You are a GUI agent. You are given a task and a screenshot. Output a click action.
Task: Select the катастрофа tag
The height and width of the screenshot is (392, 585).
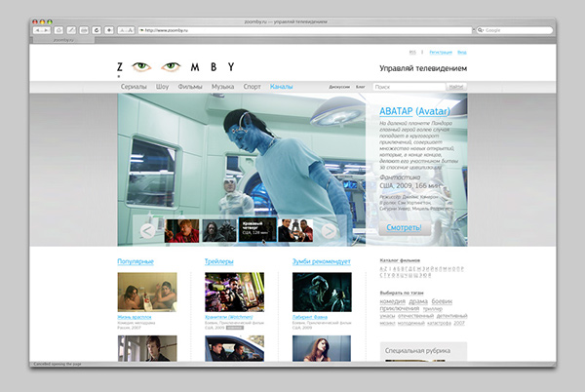439,323
